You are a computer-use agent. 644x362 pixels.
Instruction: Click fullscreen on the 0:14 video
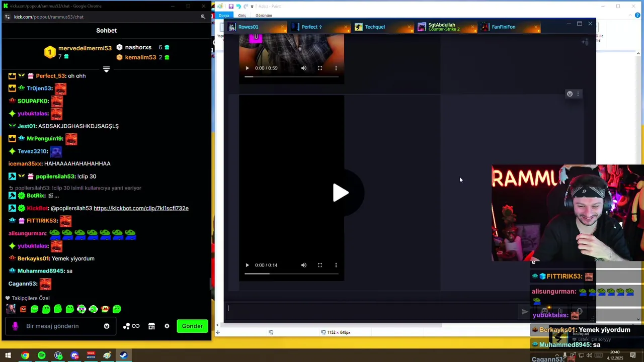(x=320, y=265)
